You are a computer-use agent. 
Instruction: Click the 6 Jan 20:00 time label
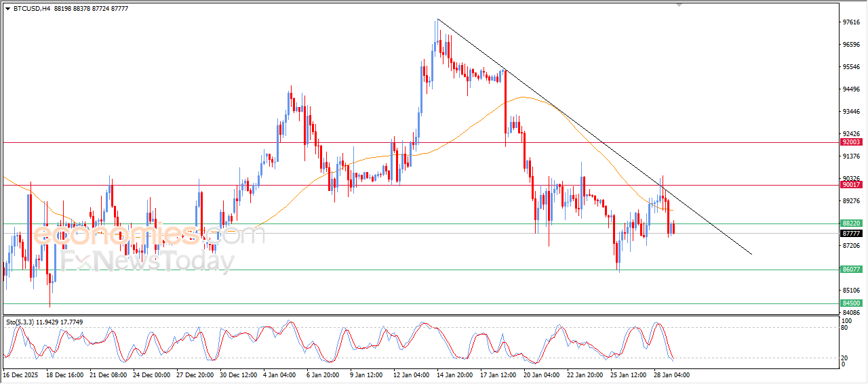tap(323, 375)
